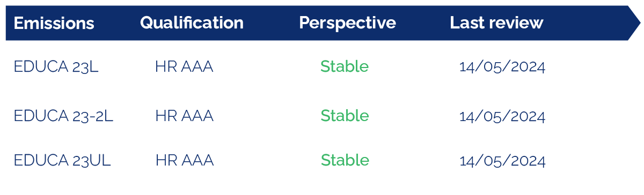Select the EDUCA 23-2L emission
The image size is (644, 195).
coord(63,116)
